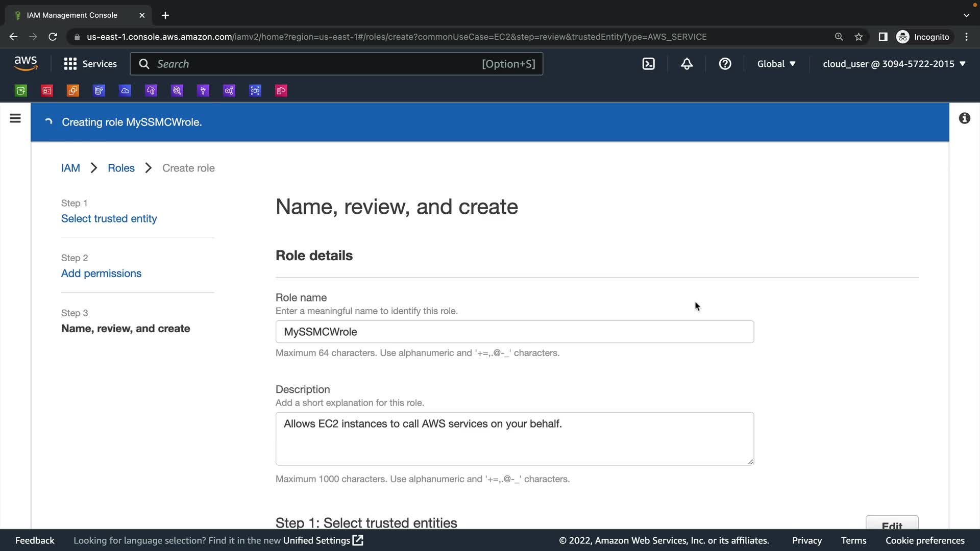980x551 pixels.
Task: Go to Step 1 Select trusted entity
Action: [x=109, y=218]
